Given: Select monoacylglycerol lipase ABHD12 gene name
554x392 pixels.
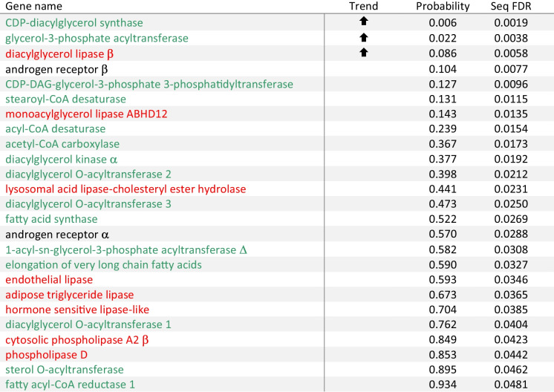Looking at the screenshot, I should 86,114.
